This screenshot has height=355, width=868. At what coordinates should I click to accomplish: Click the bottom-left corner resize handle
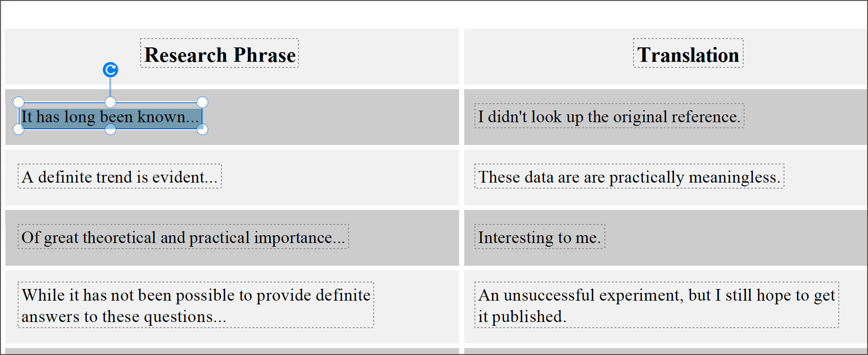point(18,129)
